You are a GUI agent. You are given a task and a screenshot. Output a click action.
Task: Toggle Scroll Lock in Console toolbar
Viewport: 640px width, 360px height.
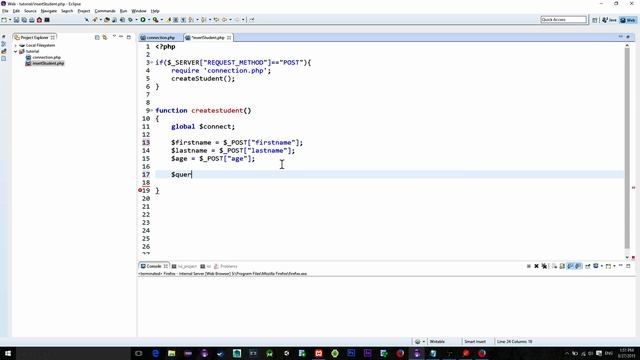coord(562,266)
